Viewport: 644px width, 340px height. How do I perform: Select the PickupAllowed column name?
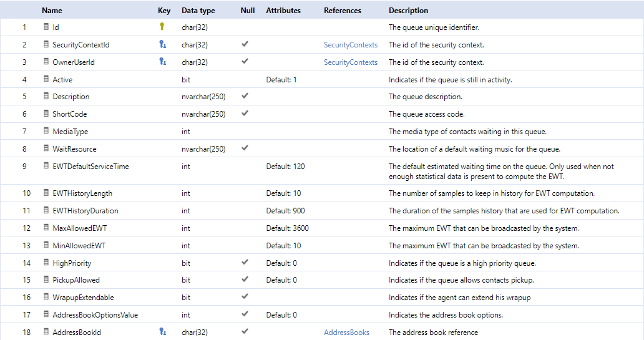click(76, 281)
